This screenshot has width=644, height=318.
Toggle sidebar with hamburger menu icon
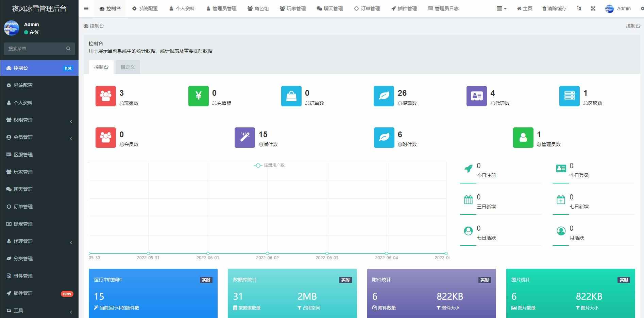86,8
